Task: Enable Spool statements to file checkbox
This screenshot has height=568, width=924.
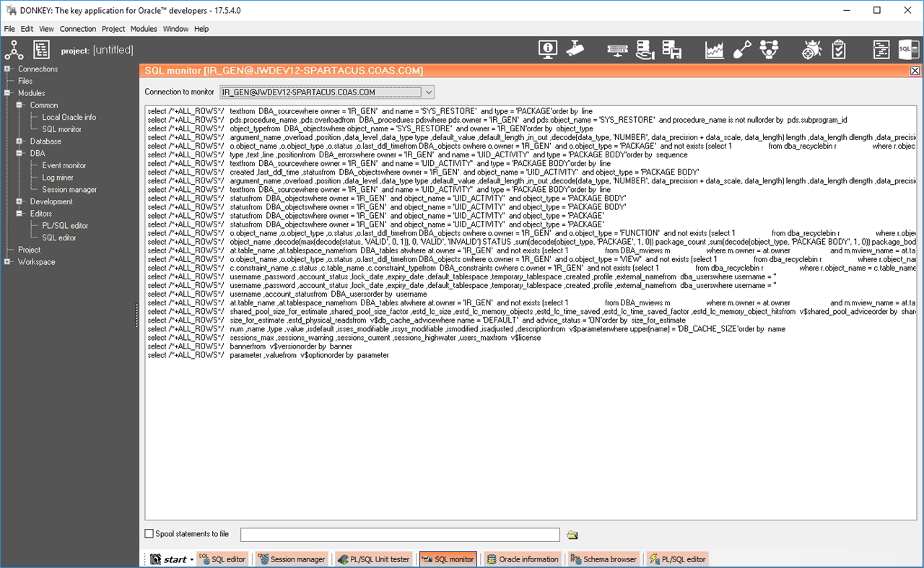Action: click(x=149, y=534)
